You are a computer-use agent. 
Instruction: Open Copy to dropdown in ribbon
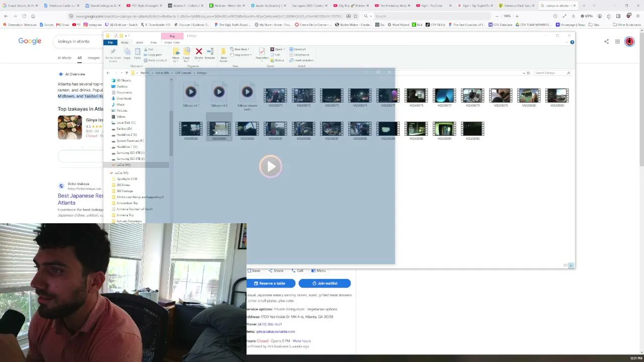coord(187,55)
